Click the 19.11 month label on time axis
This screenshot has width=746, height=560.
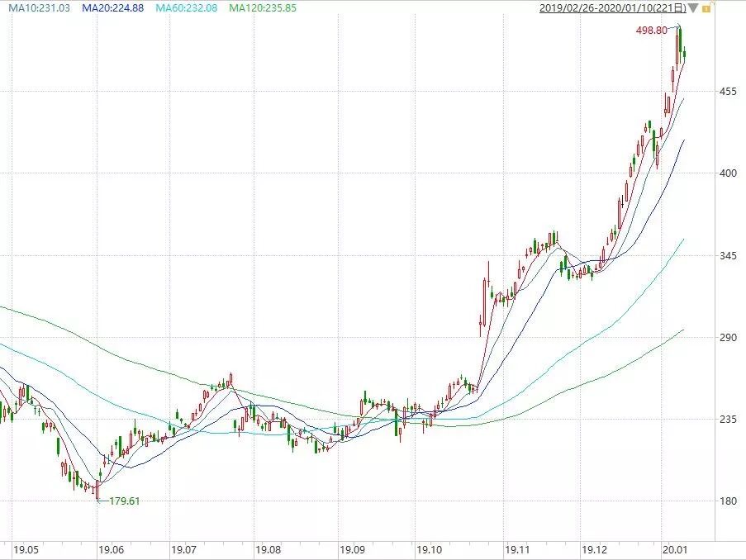pyautogui.click(x=518, y=550)
